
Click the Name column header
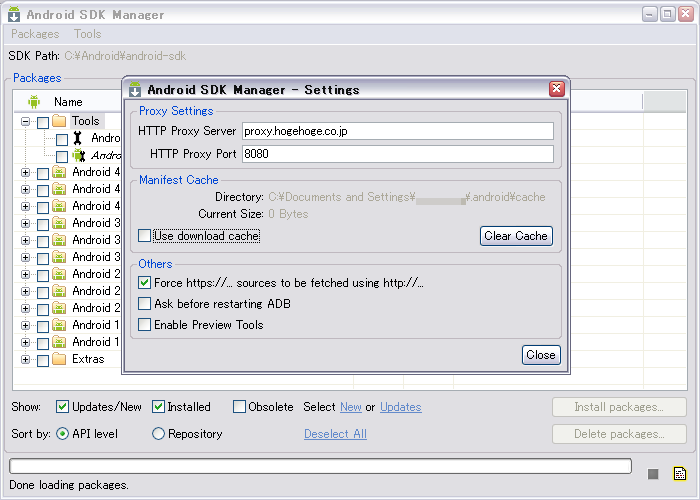pyautogui.click(x=68, y=102)
